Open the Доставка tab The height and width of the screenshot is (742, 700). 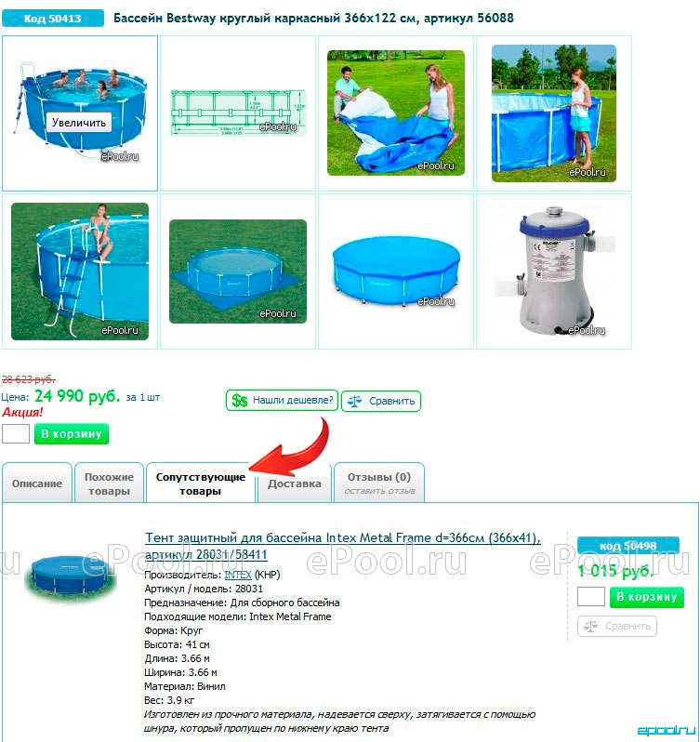[294, 484]
